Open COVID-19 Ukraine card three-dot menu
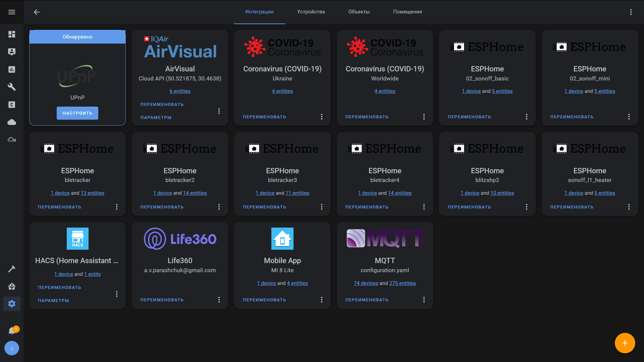Viewport: 644px width, 362px height. [x=321, y=117]
